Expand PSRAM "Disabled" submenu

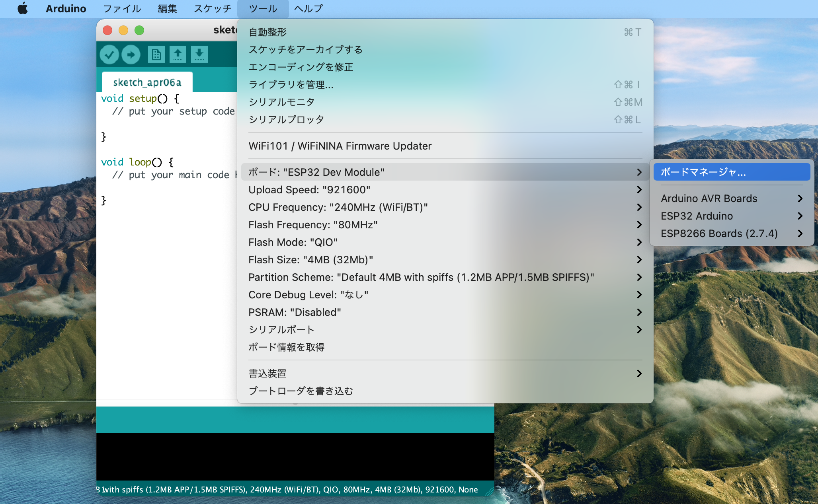445,312
